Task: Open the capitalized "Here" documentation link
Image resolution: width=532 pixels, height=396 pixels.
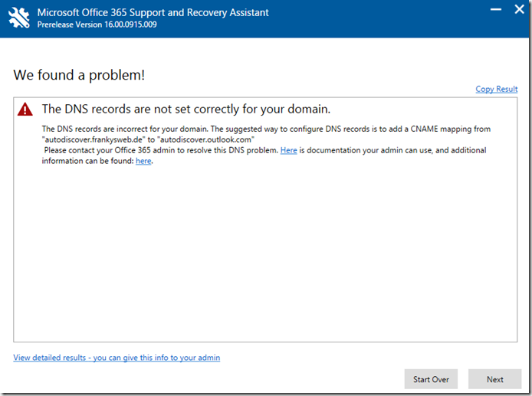Action: pyautogui.click(x=288, y=150)
